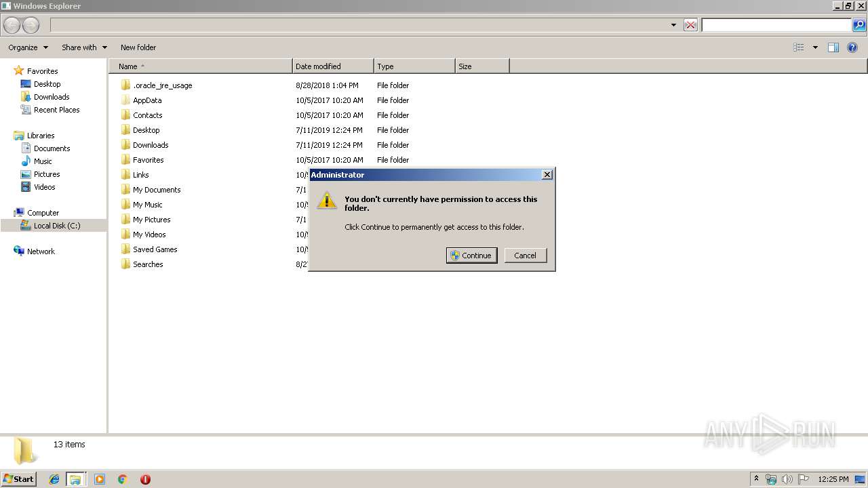Click the Saved Games folder icon

(125, 249)
